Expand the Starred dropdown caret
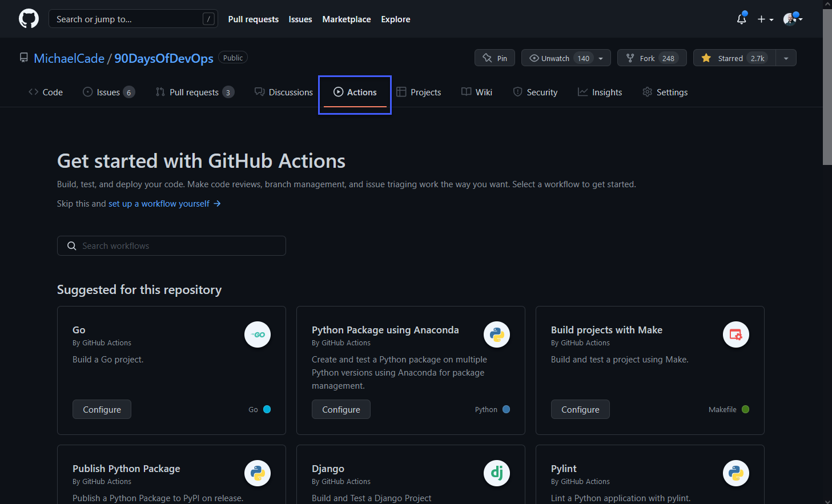832x504 pixels. coord(786,58)
